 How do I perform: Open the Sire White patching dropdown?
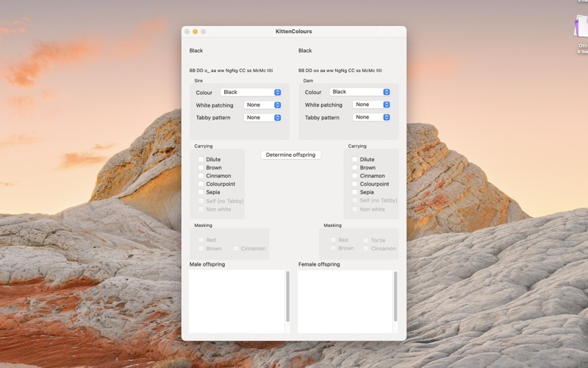[x=262, y=105]
